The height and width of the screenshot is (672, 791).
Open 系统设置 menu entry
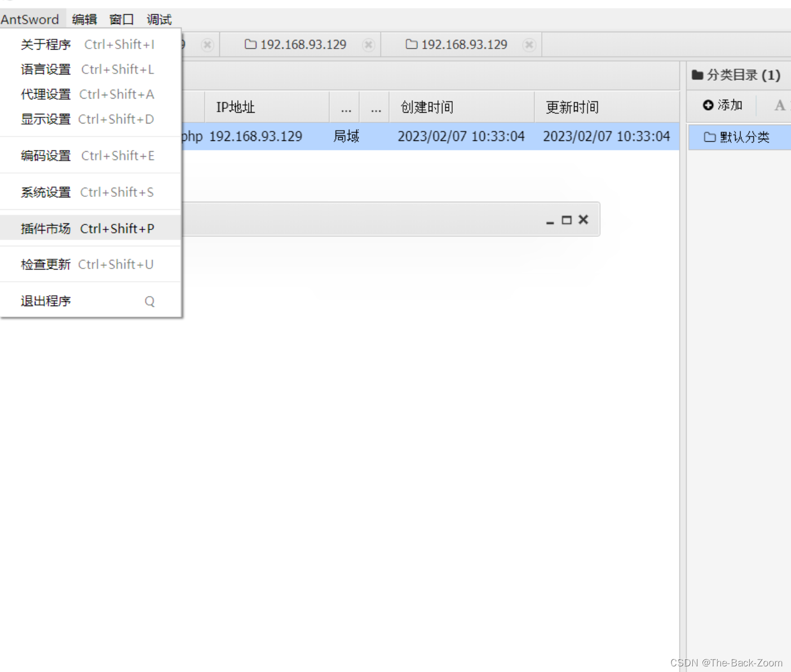tap(90, 192)
